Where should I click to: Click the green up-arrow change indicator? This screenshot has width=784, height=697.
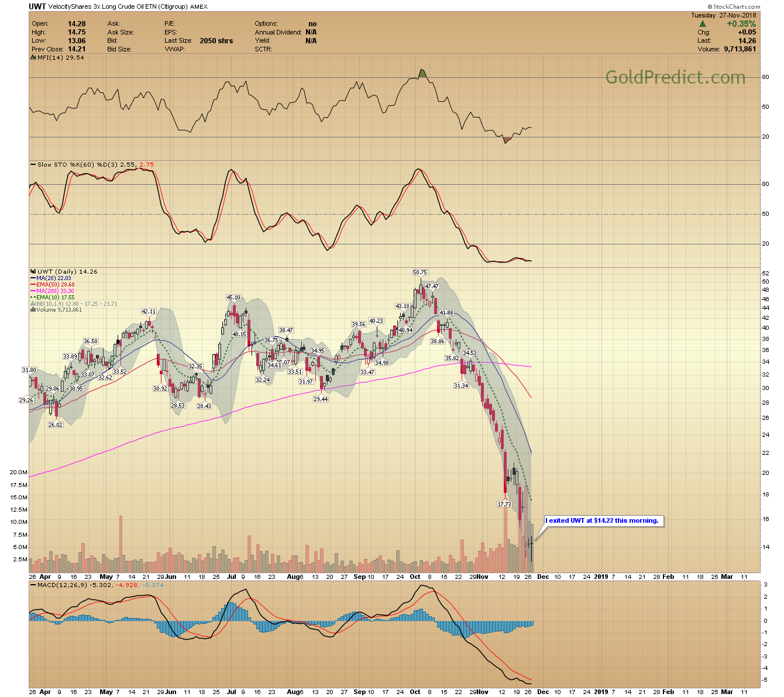[x=702, y=24]
